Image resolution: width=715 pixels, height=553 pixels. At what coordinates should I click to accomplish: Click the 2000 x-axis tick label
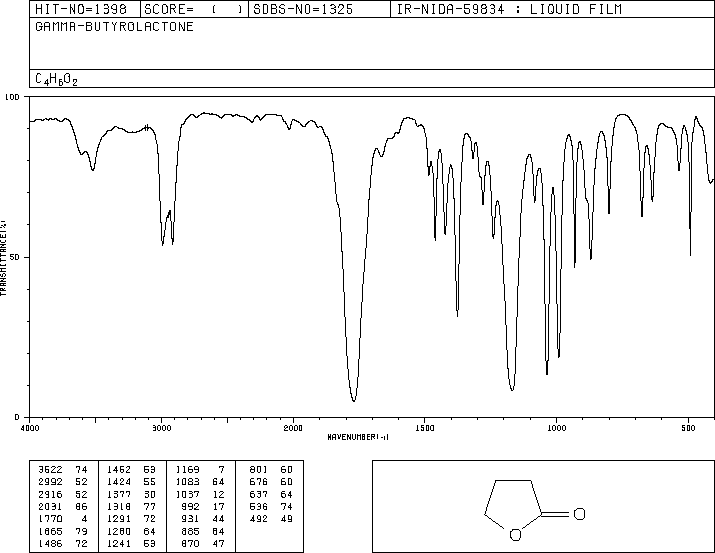(293, 428)
